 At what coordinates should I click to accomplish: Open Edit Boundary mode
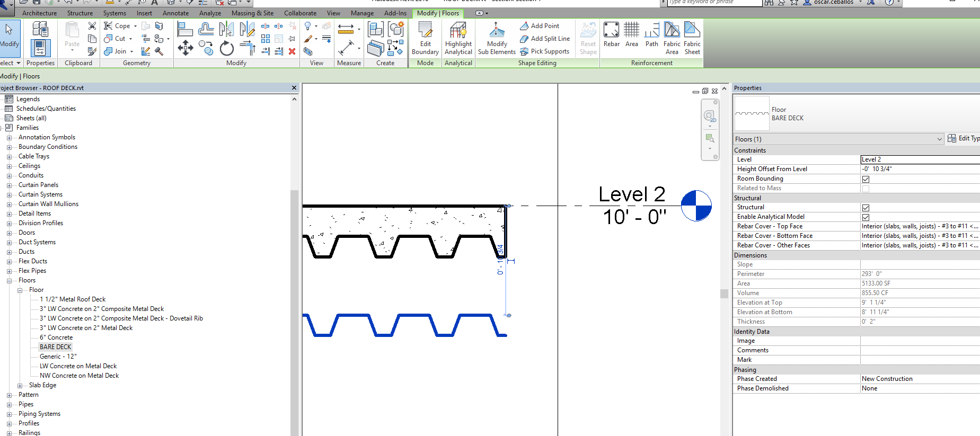[425, 38]
